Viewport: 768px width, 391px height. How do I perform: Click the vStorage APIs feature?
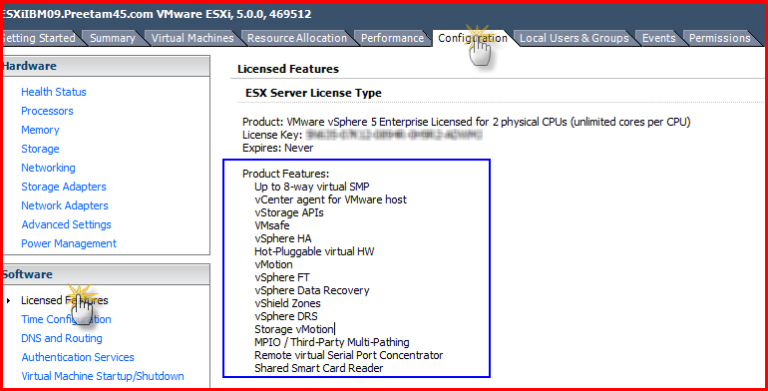tap(289, 213)
